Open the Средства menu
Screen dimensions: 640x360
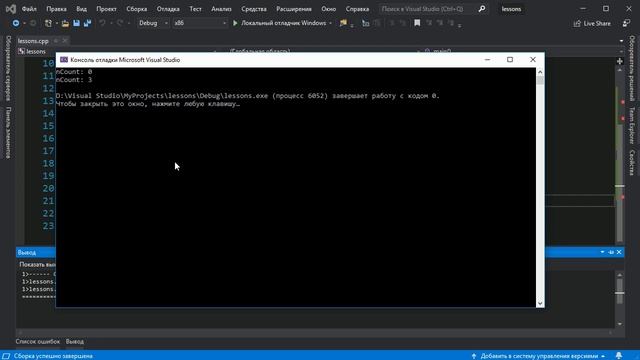tap(254, 9)
